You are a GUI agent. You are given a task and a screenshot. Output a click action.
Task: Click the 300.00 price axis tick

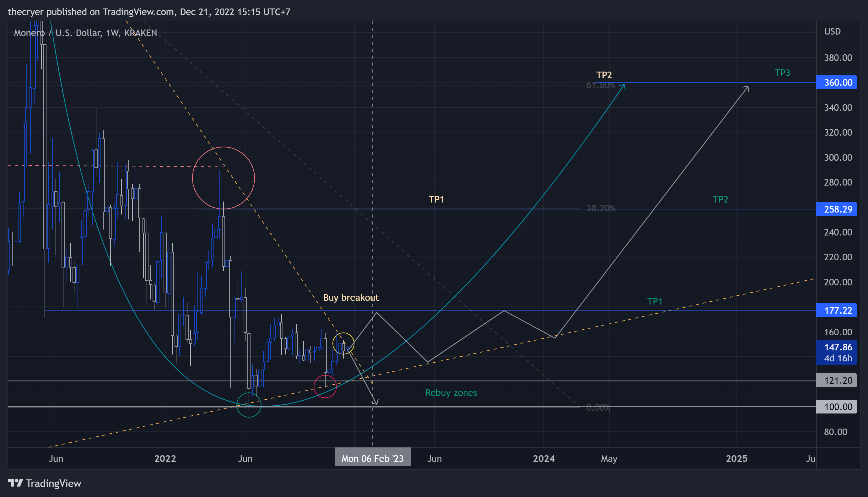tap(838, 158)
